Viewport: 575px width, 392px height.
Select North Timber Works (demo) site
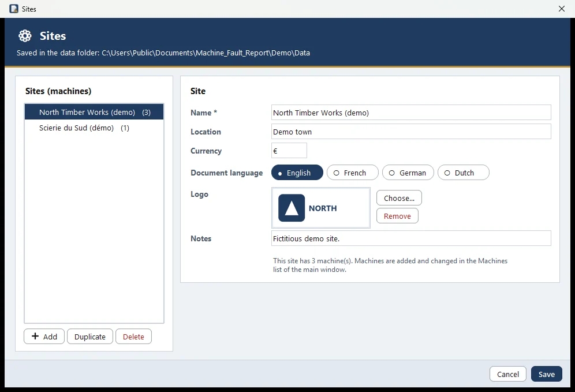pyautogui.click(x=94, y=112)
